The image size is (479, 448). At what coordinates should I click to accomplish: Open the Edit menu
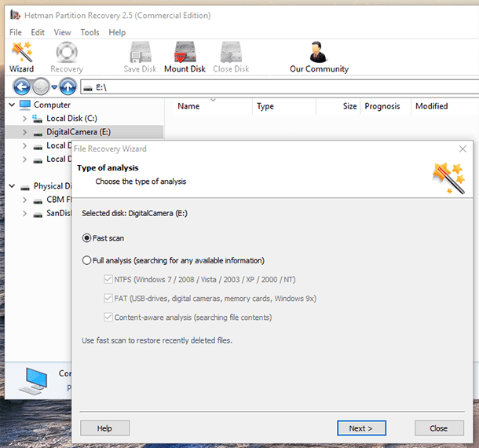click(x=38, y=32)
